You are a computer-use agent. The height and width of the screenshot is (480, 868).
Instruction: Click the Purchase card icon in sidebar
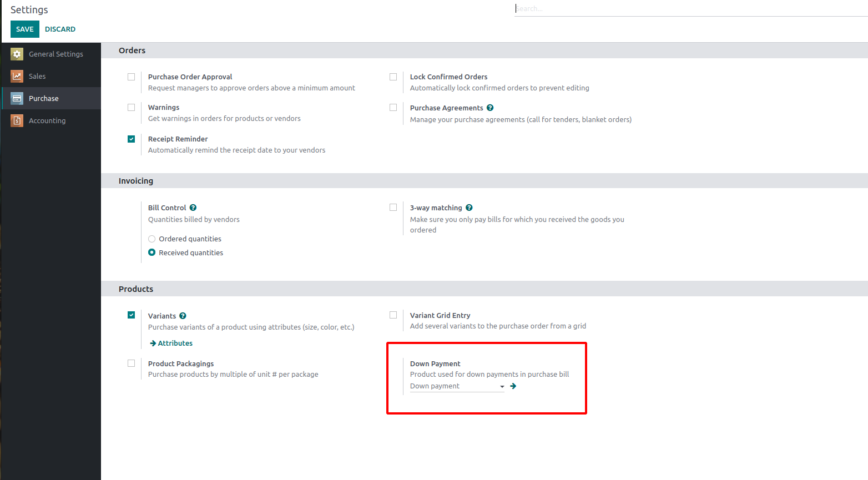click(17, 98)
